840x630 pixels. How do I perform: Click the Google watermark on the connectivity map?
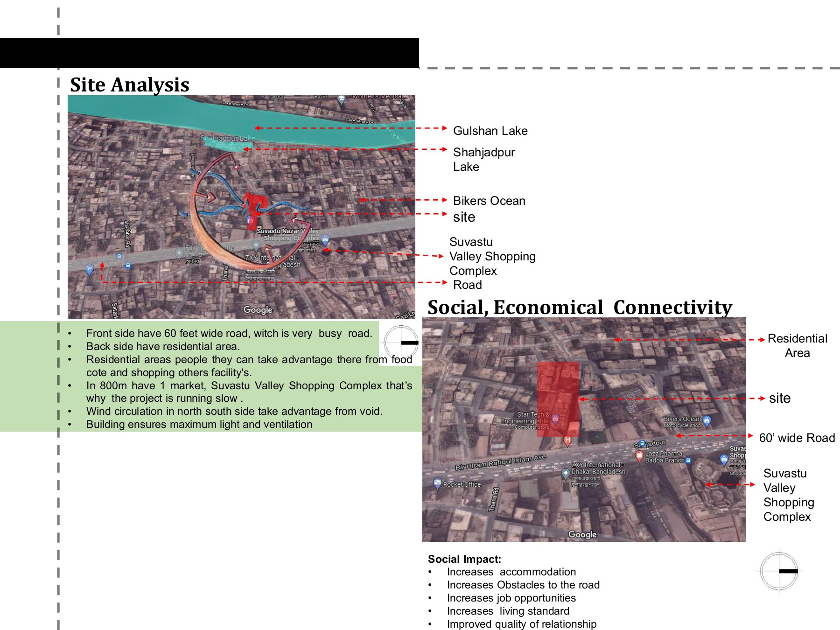pyautogui.click(x=583, y=534)
